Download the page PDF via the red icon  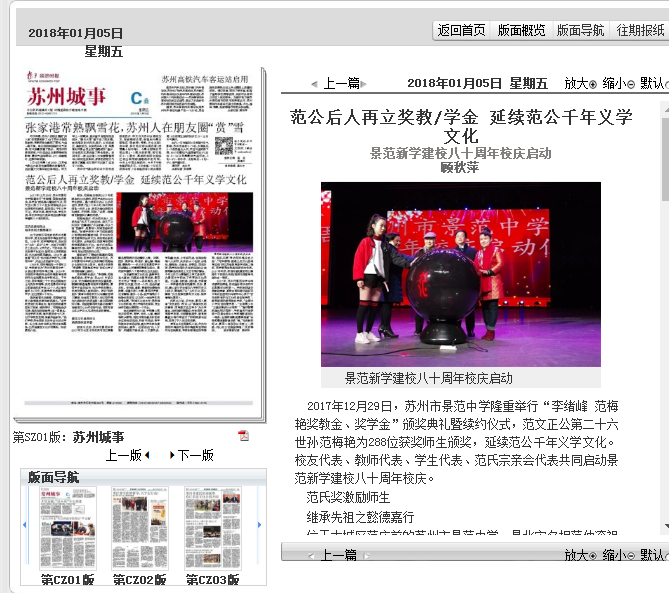click(242, 436)
